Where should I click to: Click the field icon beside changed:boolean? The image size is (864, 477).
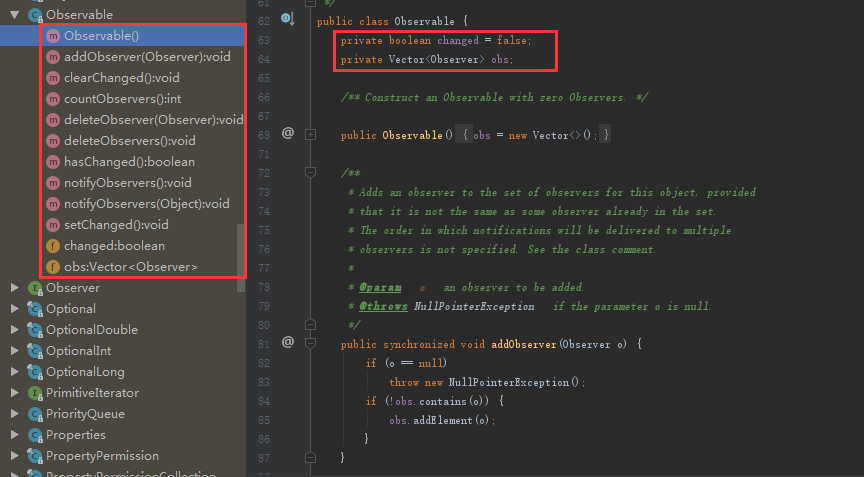point(53,246)
